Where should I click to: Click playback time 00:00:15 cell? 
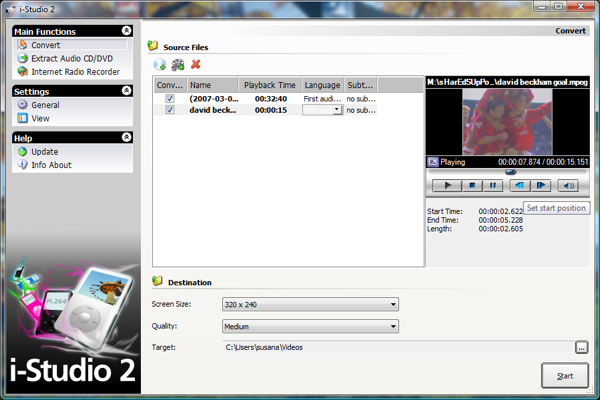coord(271,110)
